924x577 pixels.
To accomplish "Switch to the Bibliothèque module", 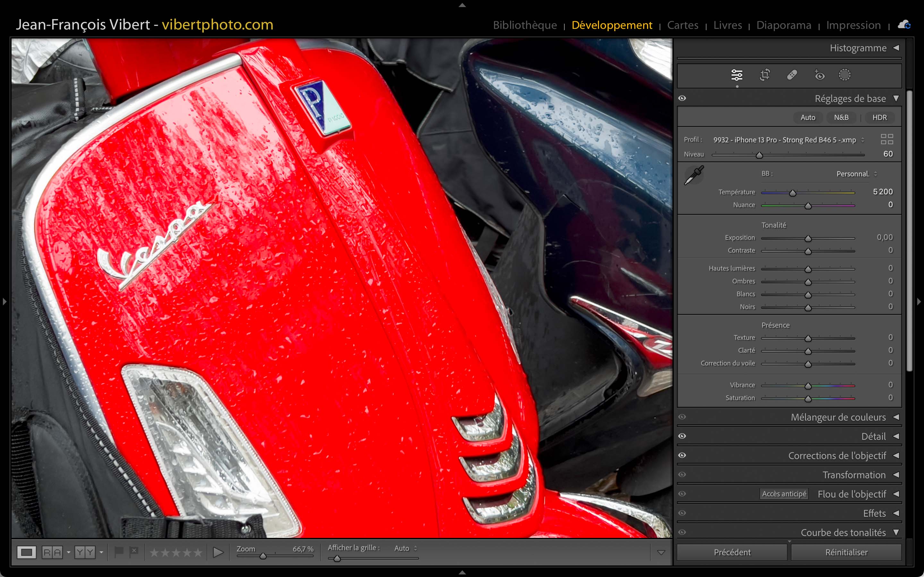I will 525,25.
